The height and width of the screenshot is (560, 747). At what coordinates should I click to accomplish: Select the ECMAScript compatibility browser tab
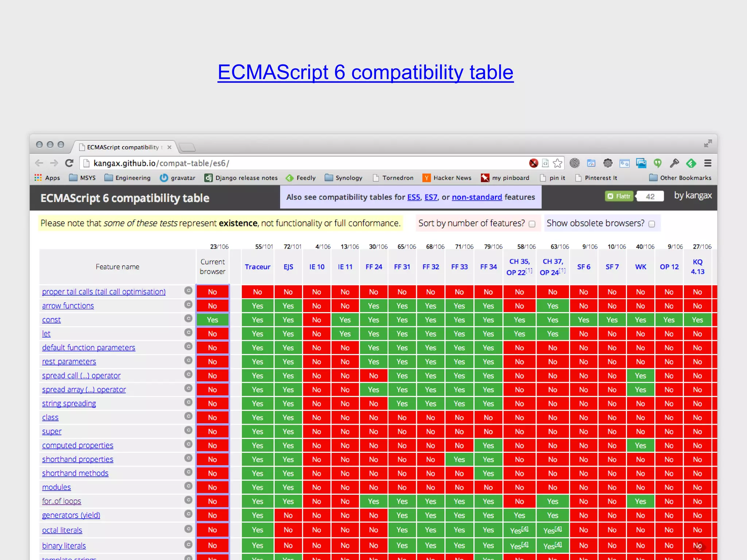(123, 147)
